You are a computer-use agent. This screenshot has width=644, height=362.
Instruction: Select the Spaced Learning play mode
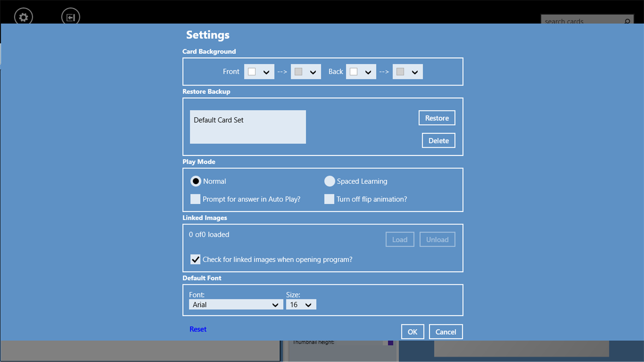(330, 181)
